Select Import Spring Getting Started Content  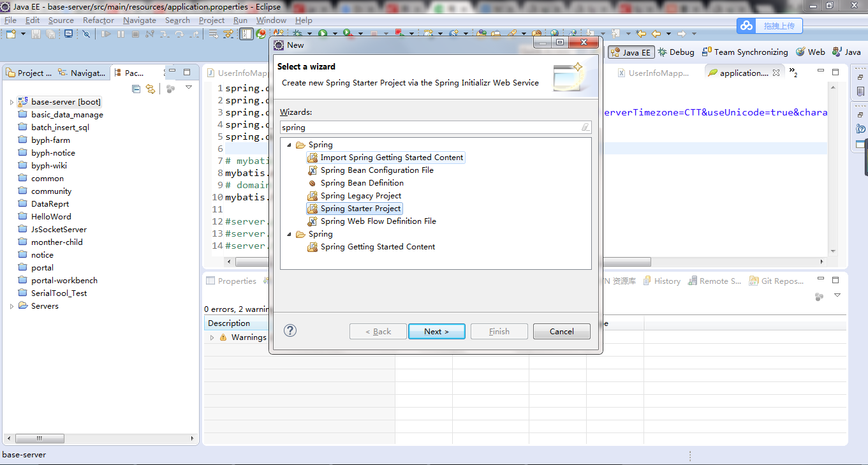click(x=386, y=158)
